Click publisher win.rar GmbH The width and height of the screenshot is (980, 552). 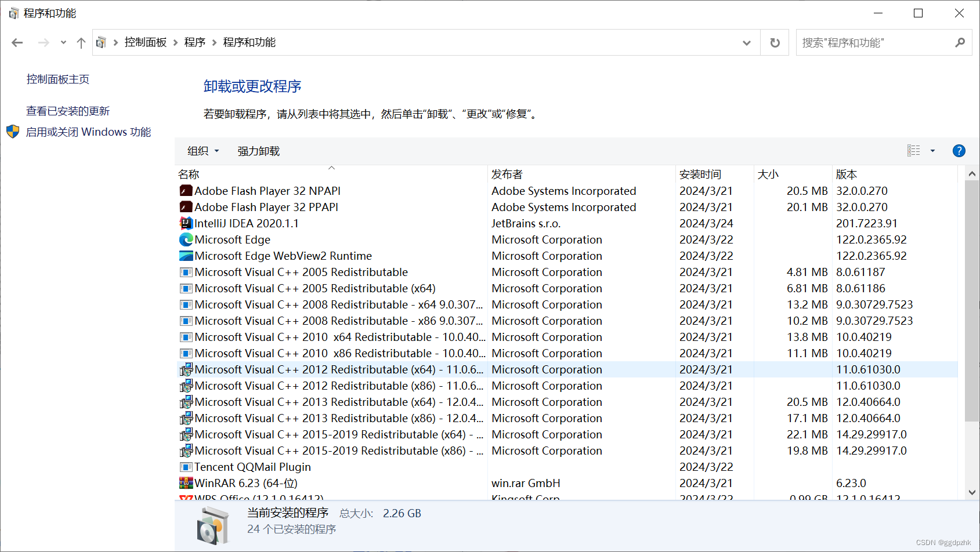526,483
